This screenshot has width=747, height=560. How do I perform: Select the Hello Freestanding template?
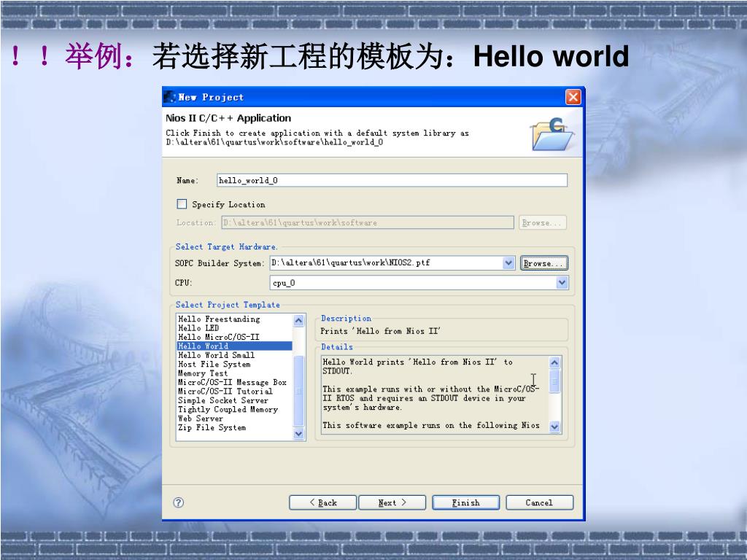pos(219,319)
